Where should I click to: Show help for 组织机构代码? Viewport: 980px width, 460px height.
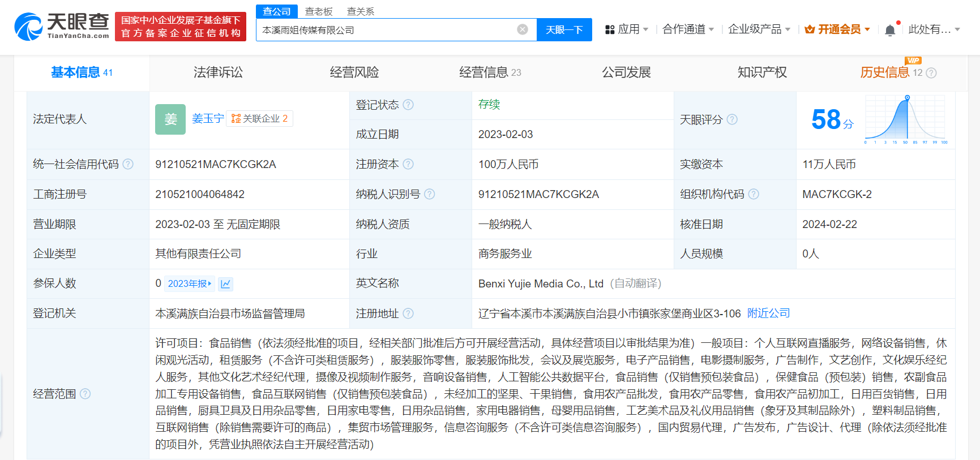tap(754, 194)
